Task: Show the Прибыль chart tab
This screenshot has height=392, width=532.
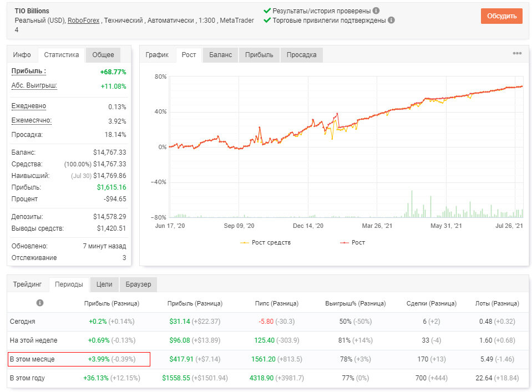Action: click(x=259, y=54)
